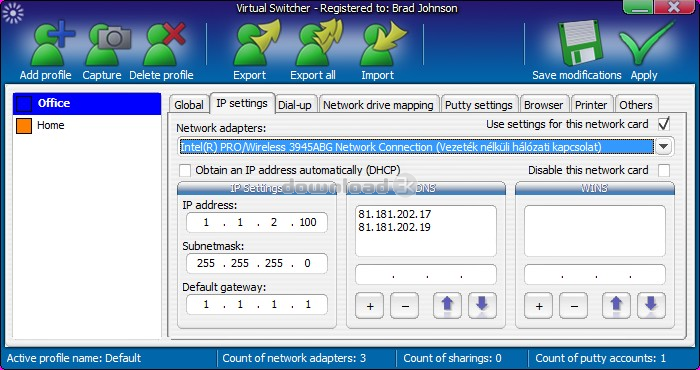Expand the Network adapters dropdown arrow
Viewport: 700px width, 370px height.
[x=664, y=147]
